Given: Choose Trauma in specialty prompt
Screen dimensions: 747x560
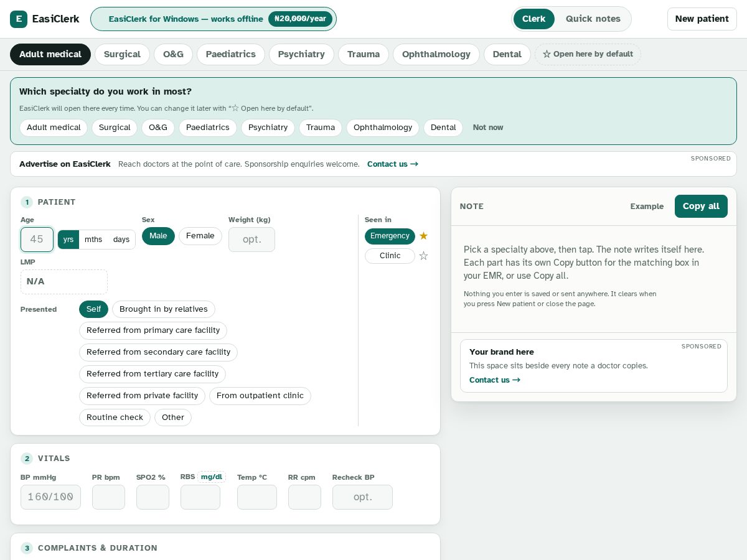Looking at the screenshot, I should 321,128.
